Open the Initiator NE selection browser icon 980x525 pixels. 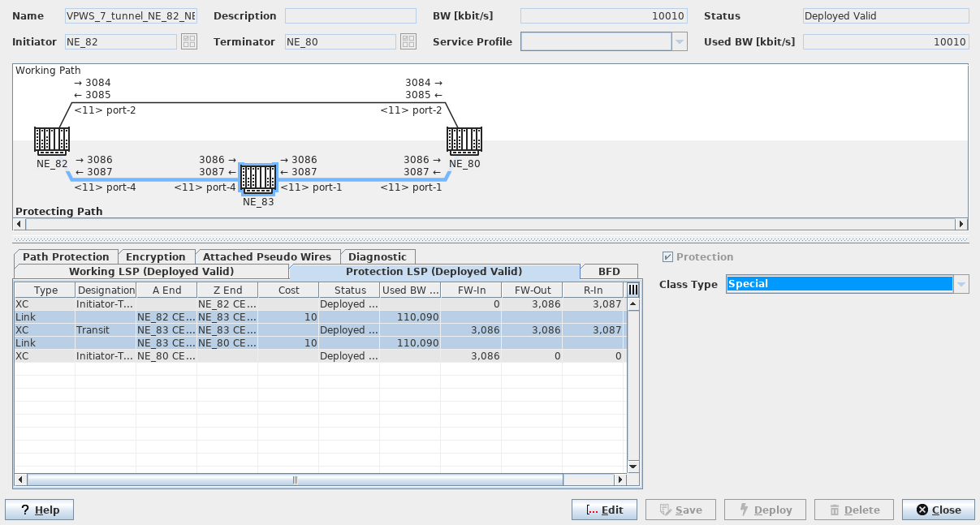pyautogui.click(x=188, y=41)
